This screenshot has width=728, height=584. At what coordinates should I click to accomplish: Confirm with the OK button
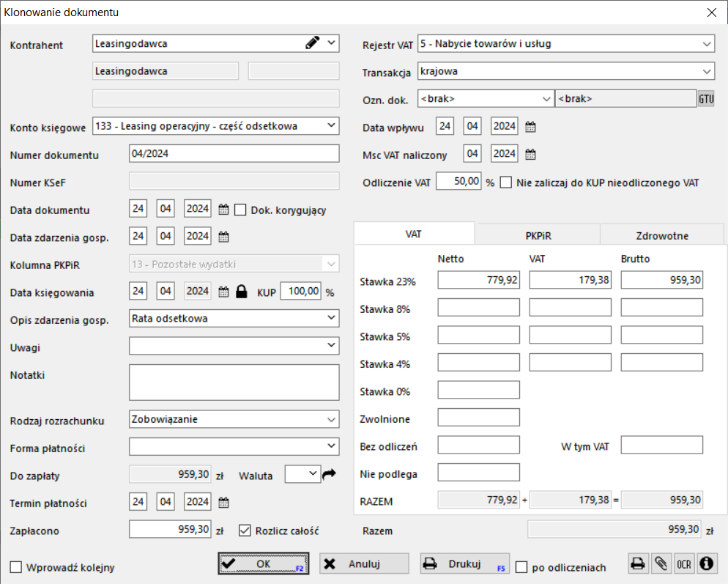pos(263,563)
